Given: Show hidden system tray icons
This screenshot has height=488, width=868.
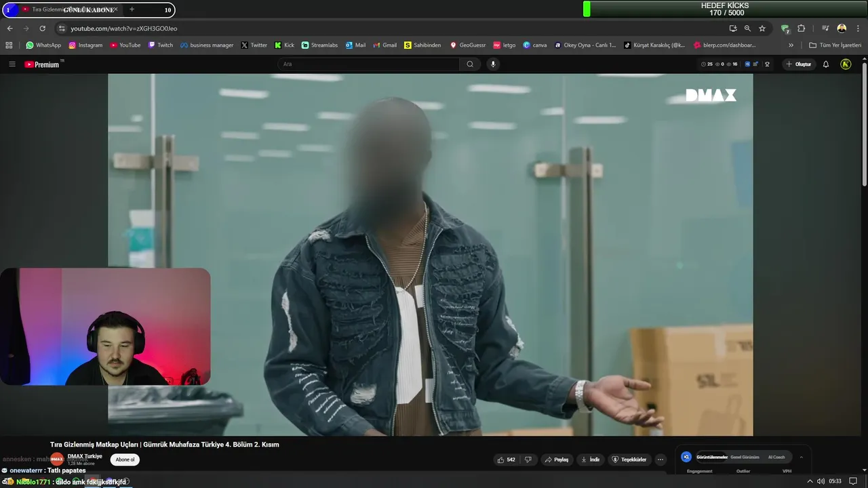Looking at the screenshot, I should coord(810,481).
